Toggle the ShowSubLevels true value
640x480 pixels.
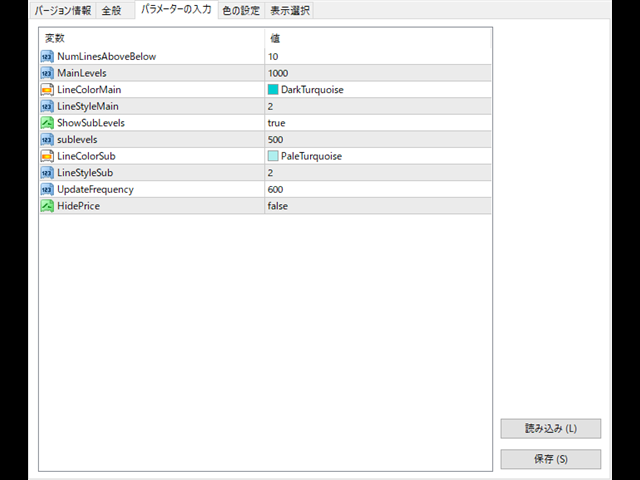coord(276,123)
